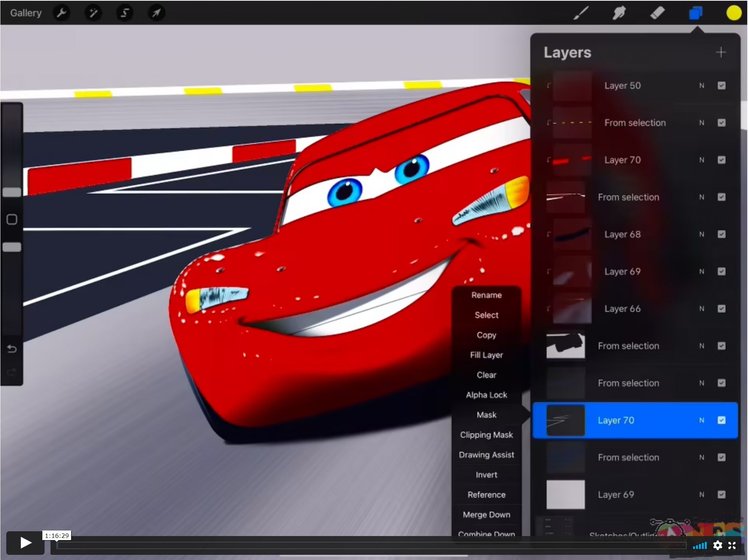The height and width of the screenshot is (560, 748).
Task: Open blend mode N for top Layer 70
Action: [x=702, y=160]
